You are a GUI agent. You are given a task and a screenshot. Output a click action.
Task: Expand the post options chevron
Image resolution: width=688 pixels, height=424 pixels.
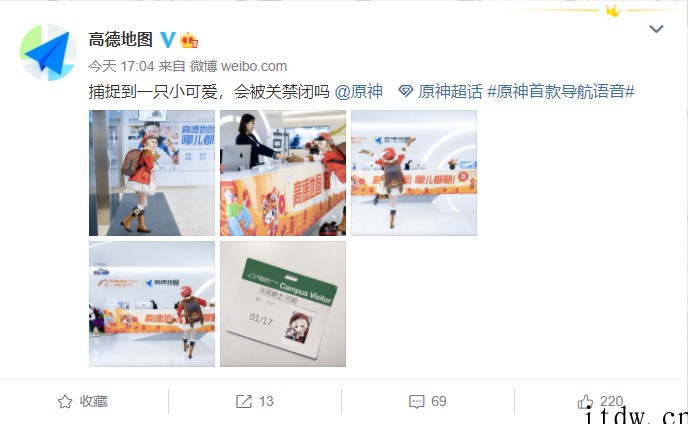point(656,29)
